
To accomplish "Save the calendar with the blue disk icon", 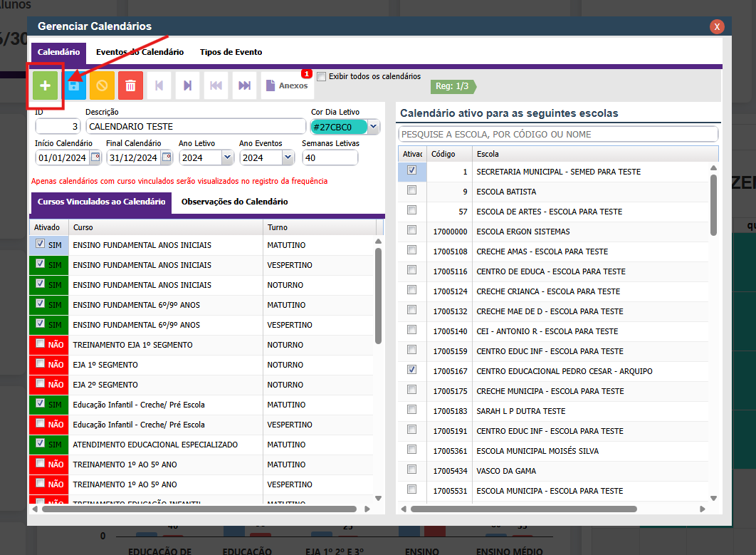I will [73, 85].
